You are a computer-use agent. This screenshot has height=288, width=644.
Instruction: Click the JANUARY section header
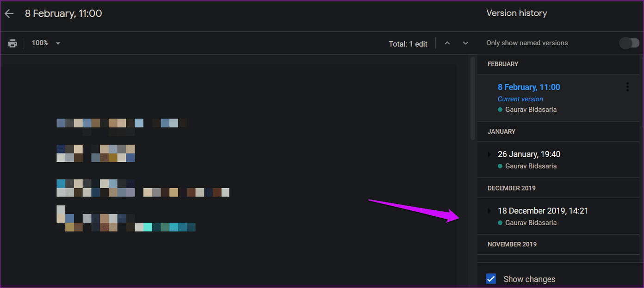(x=502, y=132)
